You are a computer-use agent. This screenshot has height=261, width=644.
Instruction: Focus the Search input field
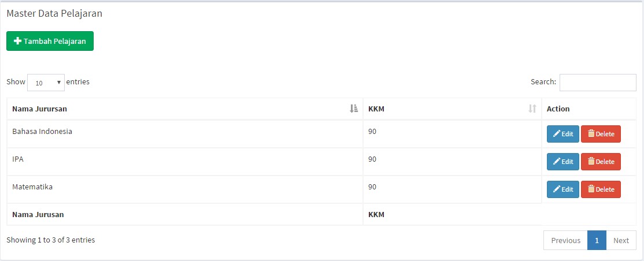coord(597,83)
